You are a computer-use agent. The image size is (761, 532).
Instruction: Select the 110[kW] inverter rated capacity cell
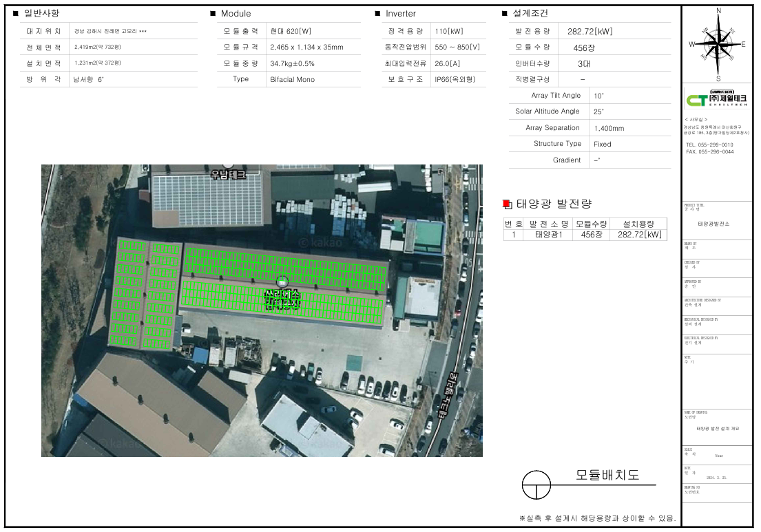[450, 31]
